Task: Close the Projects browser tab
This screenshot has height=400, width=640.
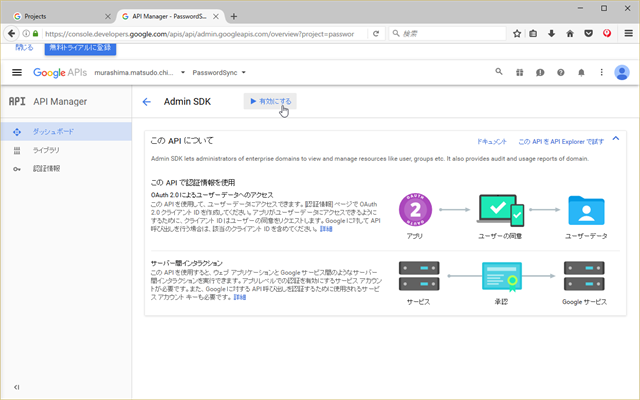Action: (x=108, y=16)
